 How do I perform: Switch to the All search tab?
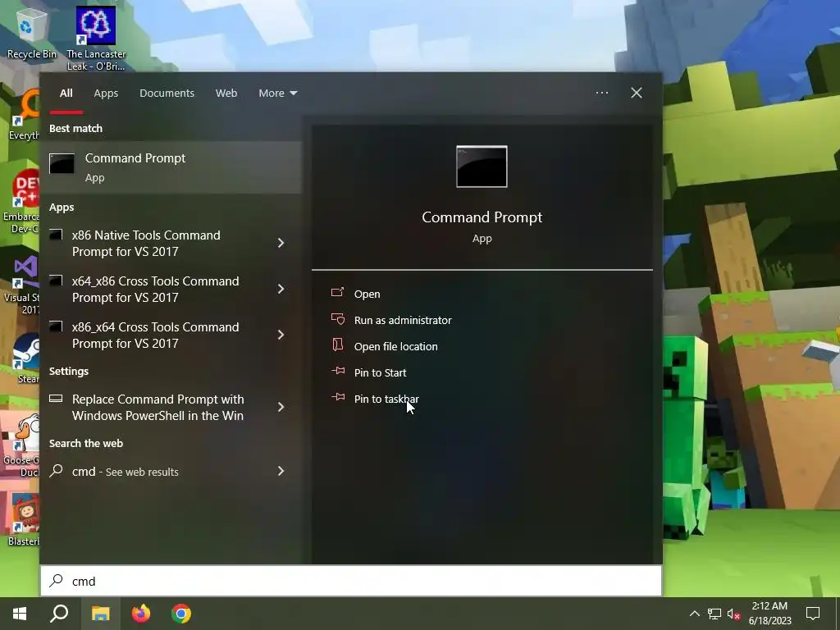pyautogui.click(x=66, y=94)
